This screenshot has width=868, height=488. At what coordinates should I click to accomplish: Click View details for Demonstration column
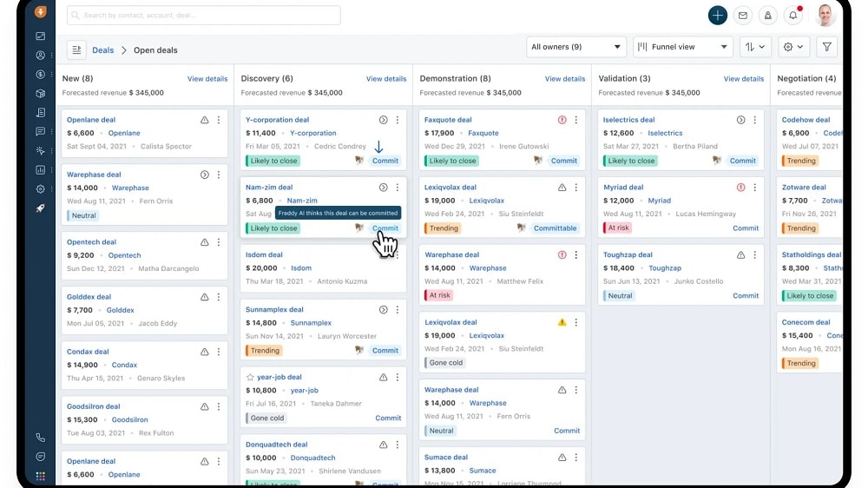tap(565, 79)
